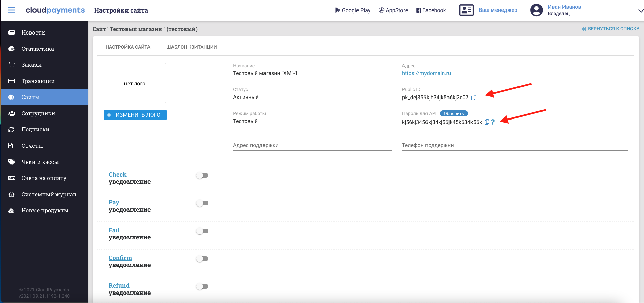The width and height of the screenshot is (644, 303).
Task: Turn on the Confirm notification switch
Action: tap(202, 259)
